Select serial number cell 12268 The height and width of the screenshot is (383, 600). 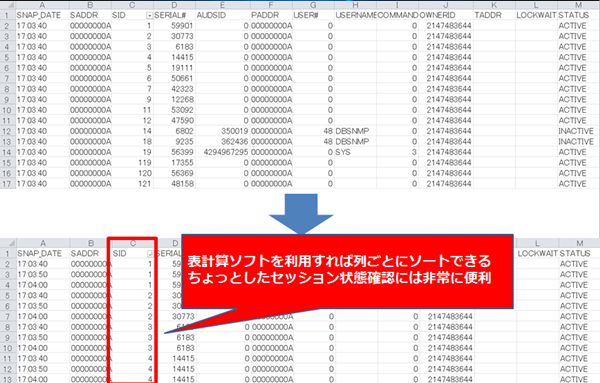pos(174,99)
